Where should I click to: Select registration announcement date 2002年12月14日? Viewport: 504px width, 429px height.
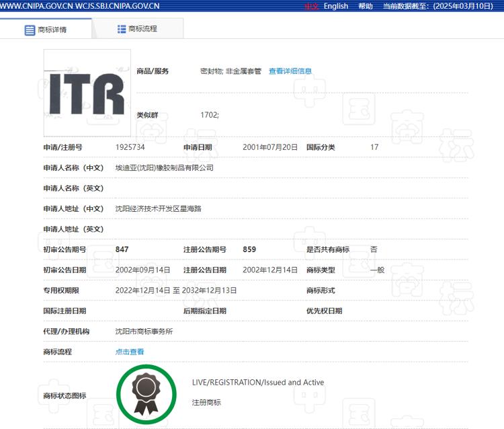pyautogui.click(x=270, y=270)
